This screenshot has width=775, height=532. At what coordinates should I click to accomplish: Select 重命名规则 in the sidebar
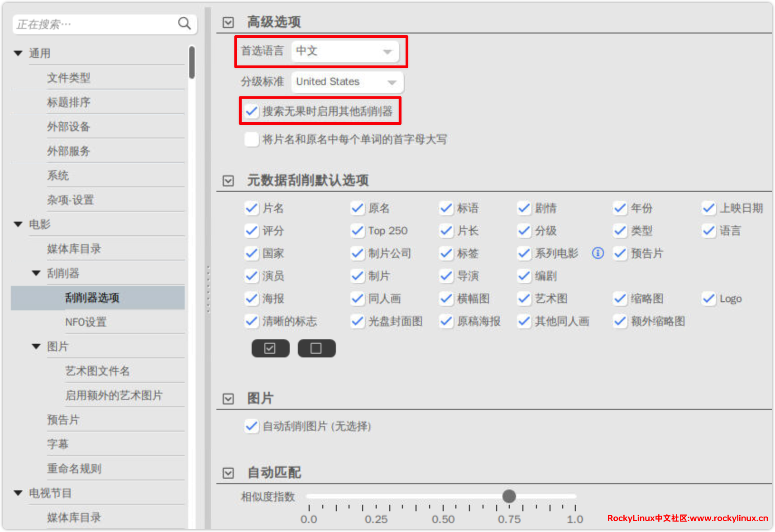(74, 469)
